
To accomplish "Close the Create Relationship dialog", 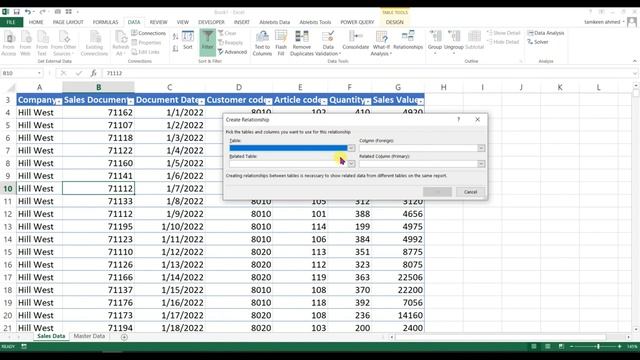I will pyautogui.click(x=478, y=120).
